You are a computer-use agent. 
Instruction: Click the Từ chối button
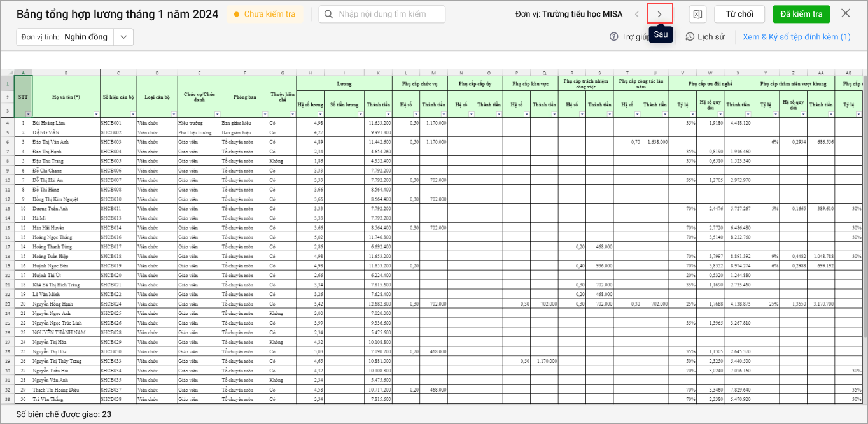(739, 14)
